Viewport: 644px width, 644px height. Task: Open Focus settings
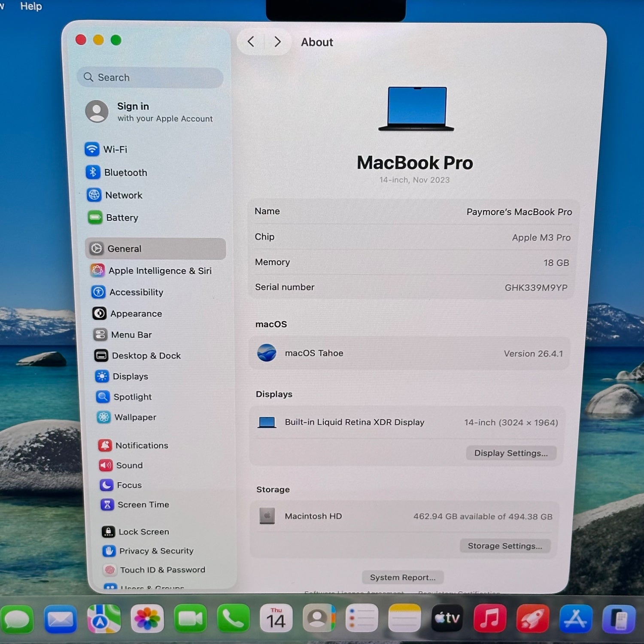click(121, 485)
